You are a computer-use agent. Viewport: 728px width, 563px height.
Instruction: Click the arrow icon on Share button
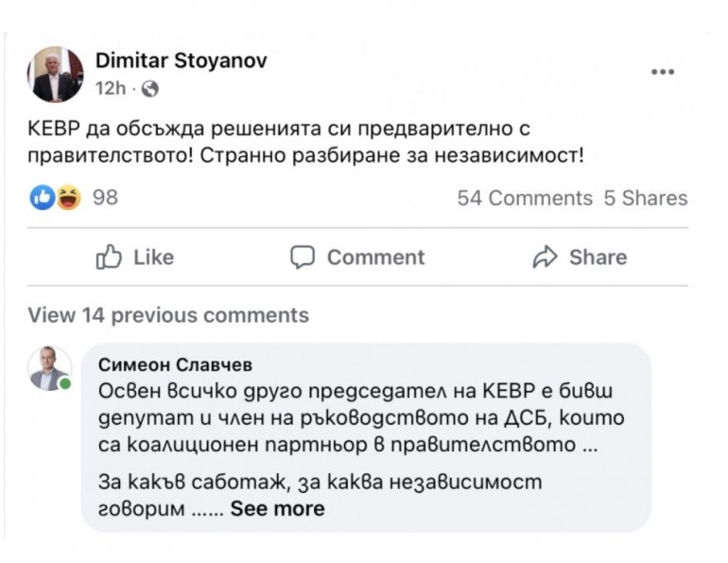click(546, 257)
